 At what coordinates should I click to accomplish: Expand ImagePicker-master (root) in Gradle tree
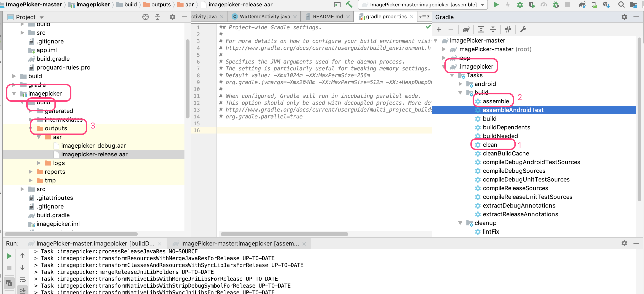tap(444, 49)
